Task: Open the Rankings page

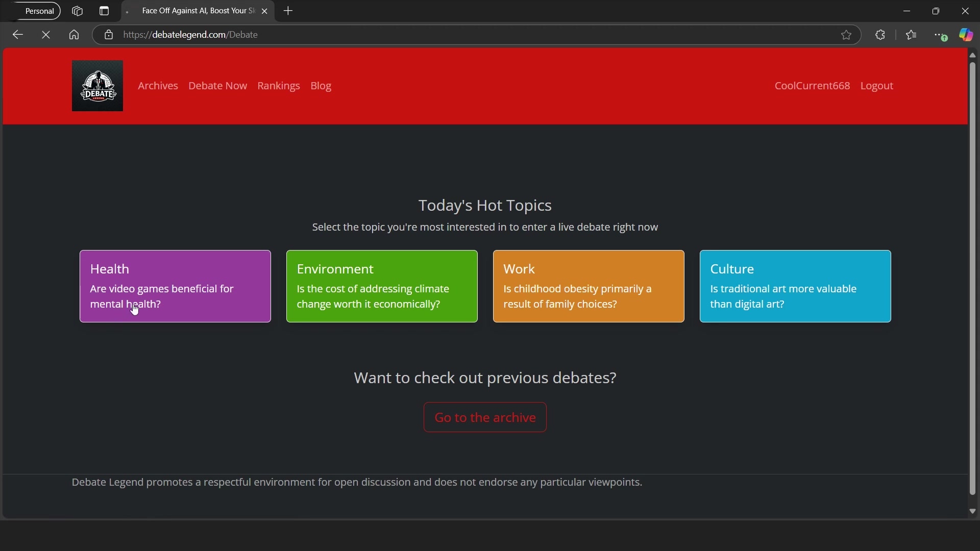Action: point(279,86)
